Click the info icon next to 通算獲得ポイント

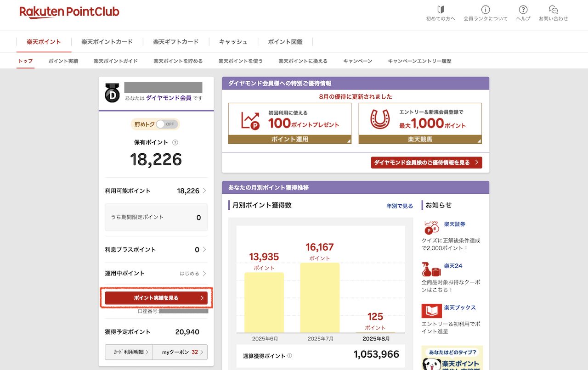289,356
